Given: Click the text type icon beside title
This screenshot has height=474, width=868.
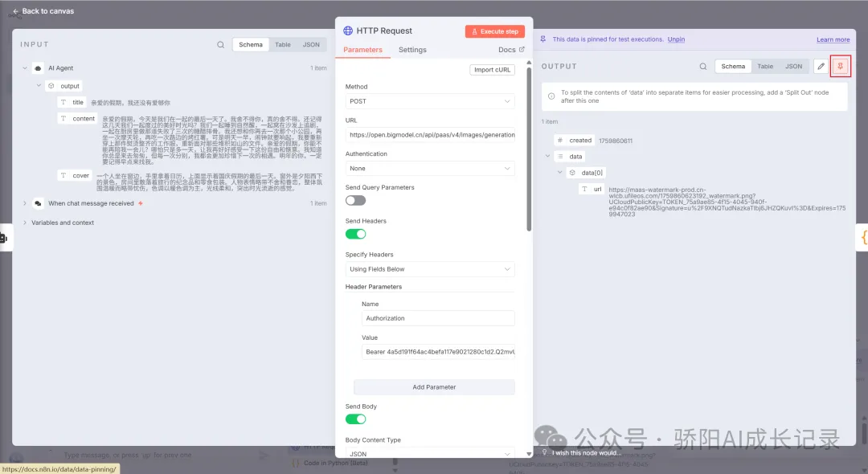Looking at the screenshot, I should (x=63, y=102).
